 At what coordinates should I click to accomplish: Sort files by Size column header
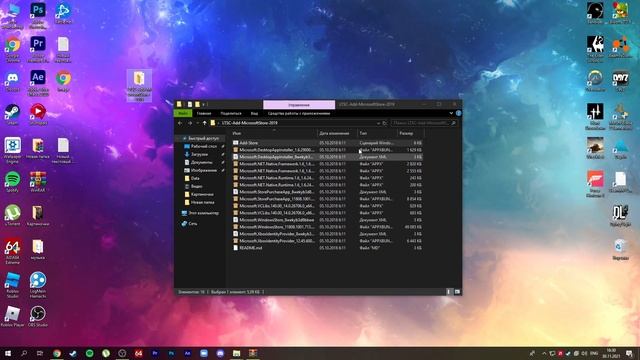pos(411,133)
